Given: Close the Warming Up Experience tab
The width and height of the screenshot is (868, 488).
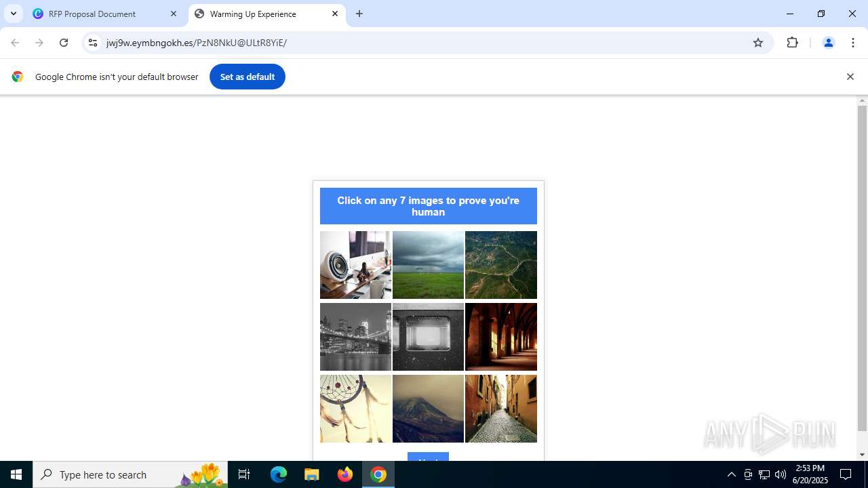Looking at the screenshot, I should click(335, 14).
